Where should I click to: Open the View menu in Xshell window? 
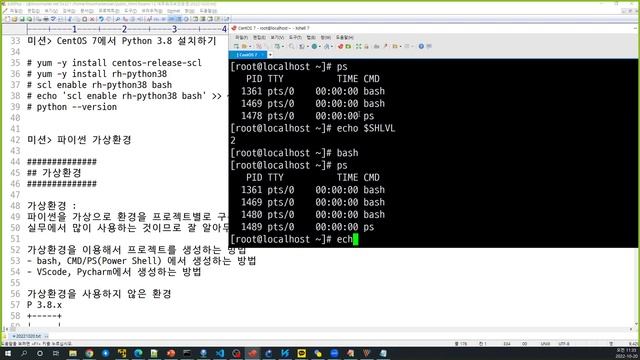pyautogui.click(x=277, y=38)
